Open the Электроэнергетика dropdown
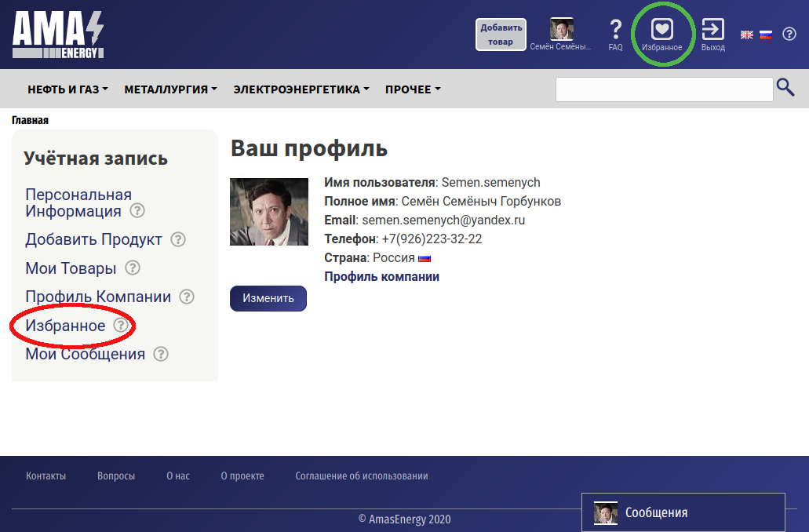The height and width of the screenshot is (532, 809). [301, 89]
